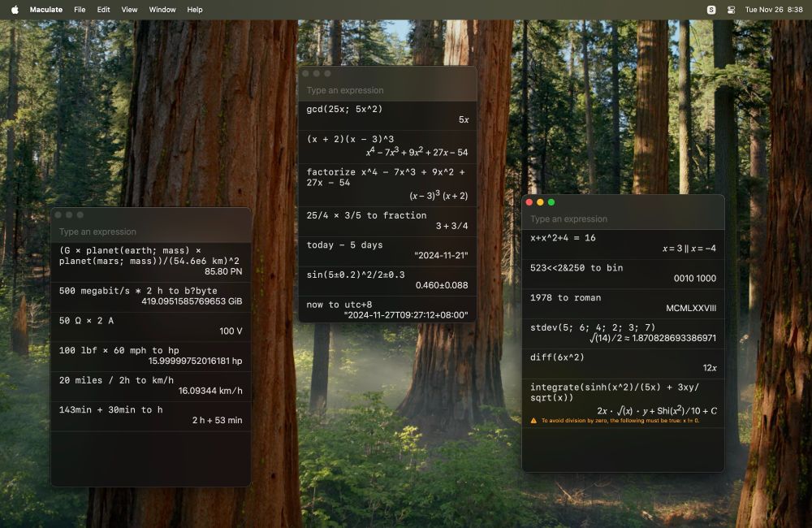
Task: Click the 5x result
Action: [x=464, y=119]
